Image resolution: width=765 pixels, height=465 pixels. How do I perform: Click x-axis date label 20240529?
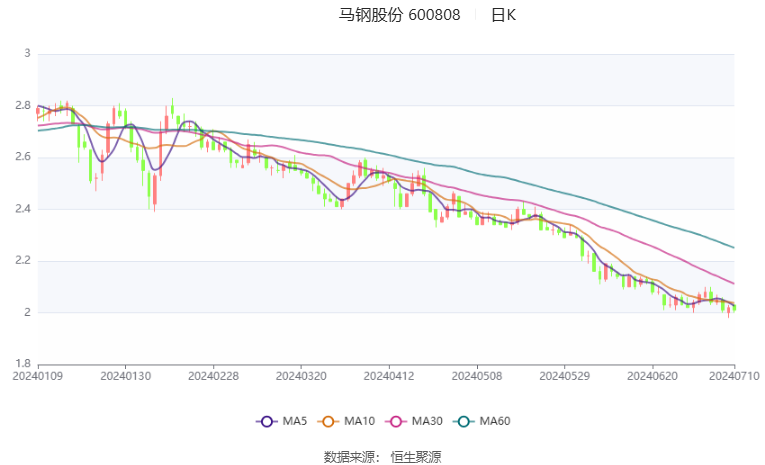pos(564,376)
